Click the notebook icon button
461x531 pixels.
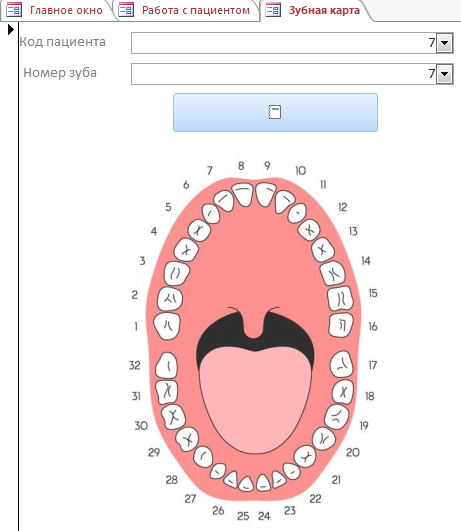[x=275, y=112]
